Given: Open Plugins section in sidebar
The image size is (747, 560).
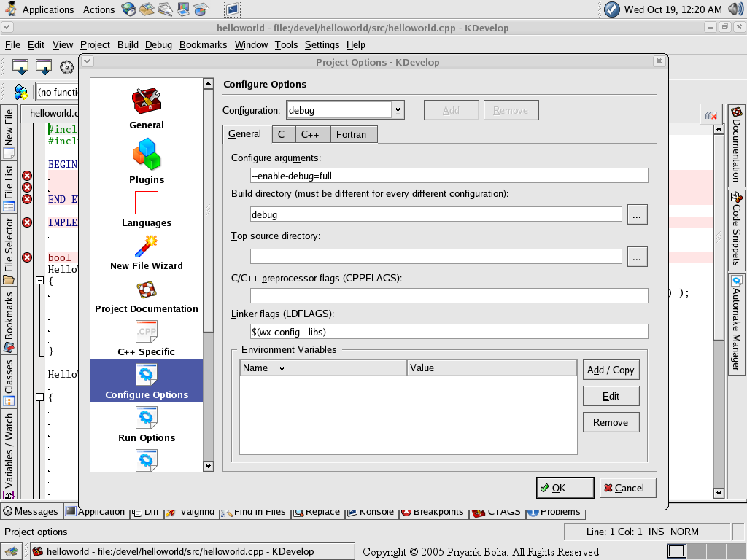Looking at the screenshot, I should pos(146,161).
